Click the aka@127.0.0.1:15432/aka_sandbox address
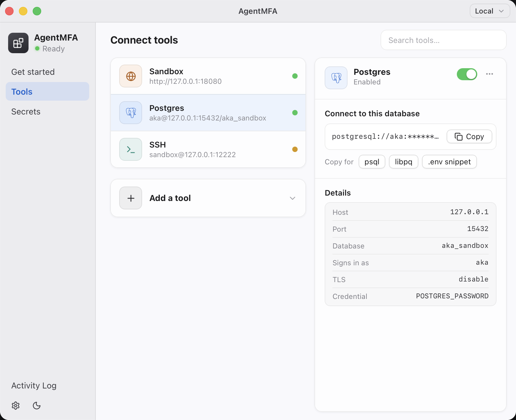 point(208,118)
